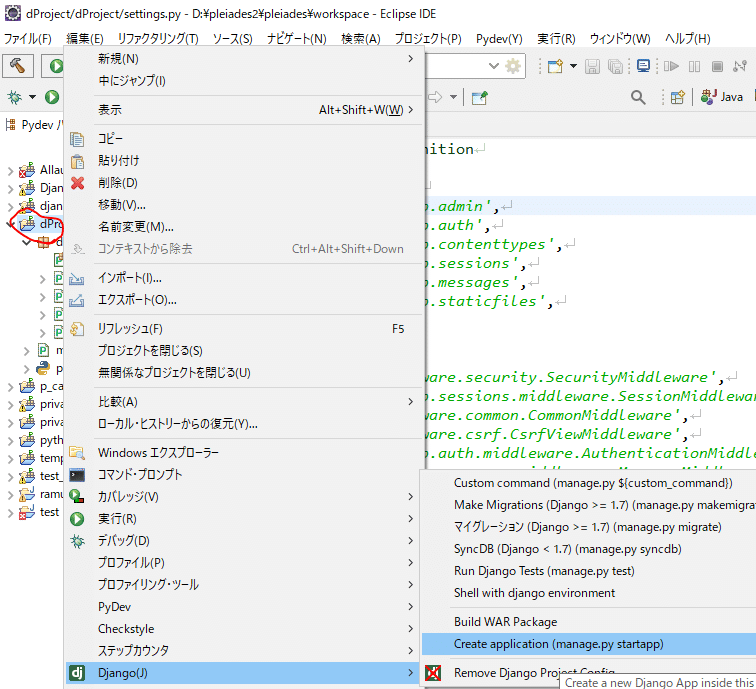Viewport: 756px width, 689px height.
Task: Select 表示 in context menu
Action: point(244,110)
